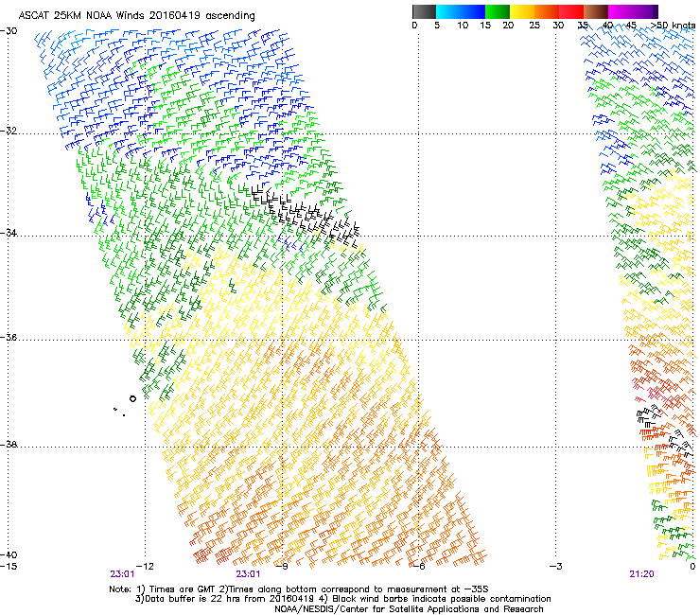Click the yellow 20-25 knots segment of the color scale
Screen dimensions: 700x615
522,11
